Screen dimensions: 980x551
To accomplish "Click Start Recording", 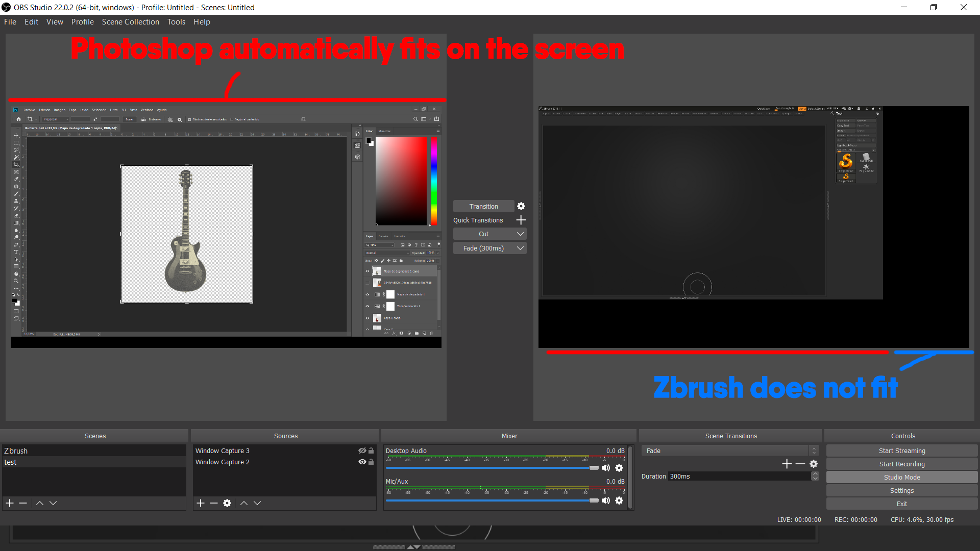I will (x=902, y=464).
